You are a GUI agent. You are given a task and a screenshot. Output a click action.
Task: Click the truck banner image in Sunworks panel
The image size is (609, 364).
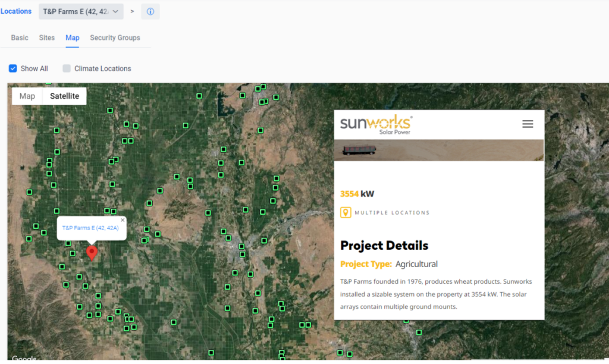coord(438,150)
